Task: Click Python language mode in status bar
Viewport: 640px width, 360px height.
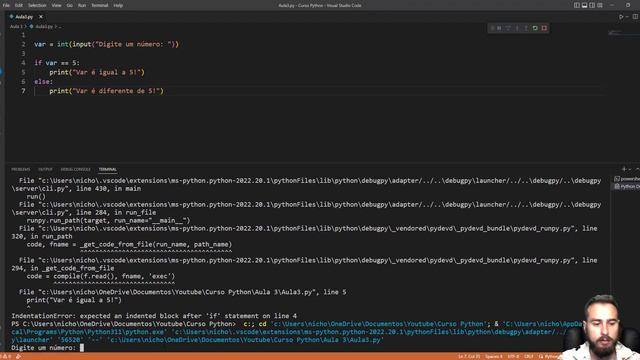Action: coord(550,356)
